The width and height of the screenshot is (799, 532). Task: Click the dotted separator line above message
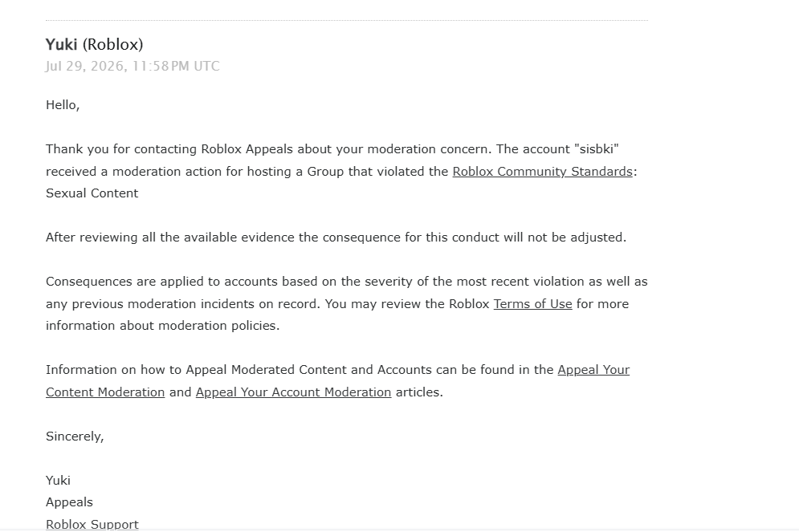[x=347, y=20]
